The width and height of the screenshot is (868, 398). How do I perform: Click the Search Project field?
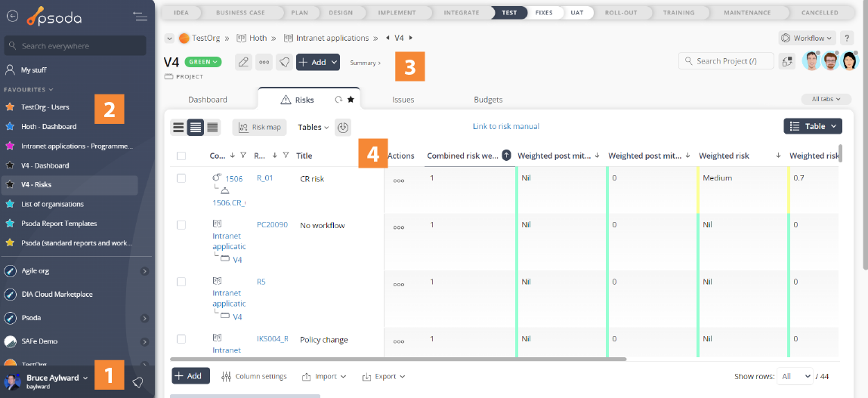726,61
